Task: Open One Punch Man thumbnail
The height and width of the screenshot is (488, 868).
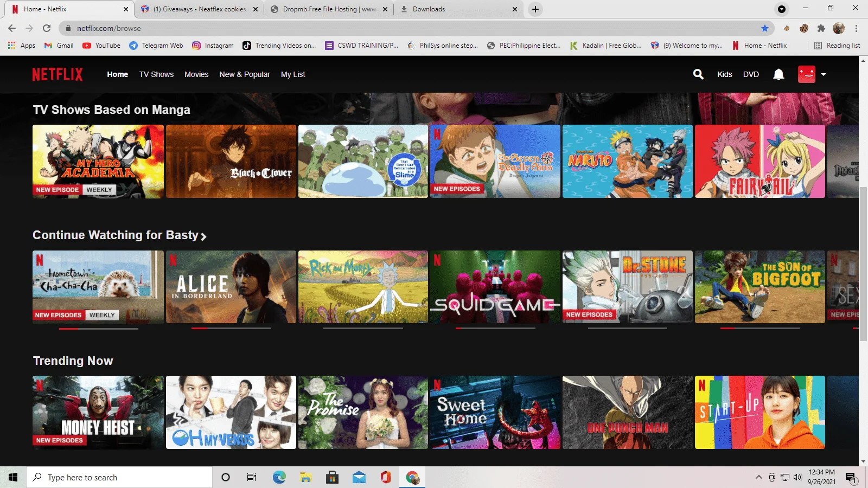Action: tap(628, 413)
